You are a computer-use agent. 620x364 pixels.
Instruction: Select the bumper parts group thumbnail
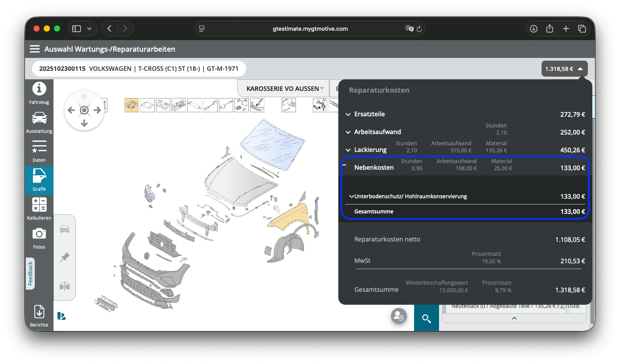coord(257,105)
